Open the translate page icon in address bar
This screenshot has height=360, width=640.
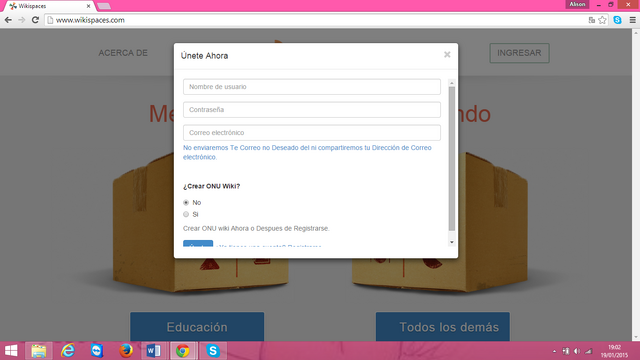(x=591, y=20)
